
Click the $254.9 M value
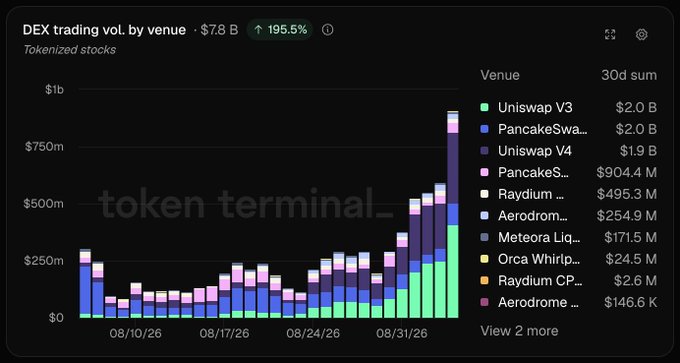pyautogui.click(x=627, y=216)
